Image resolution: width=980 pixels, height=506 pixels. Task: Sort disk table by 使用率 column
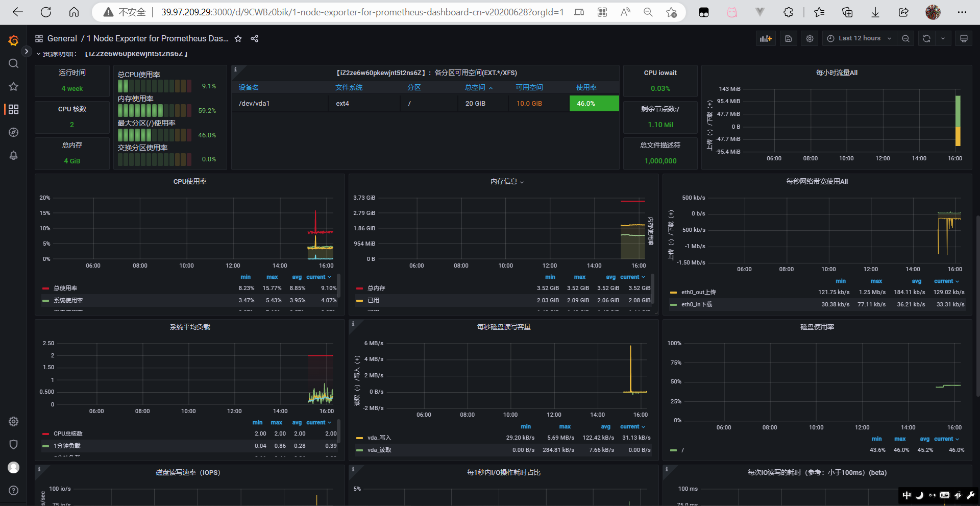point(586,88)
